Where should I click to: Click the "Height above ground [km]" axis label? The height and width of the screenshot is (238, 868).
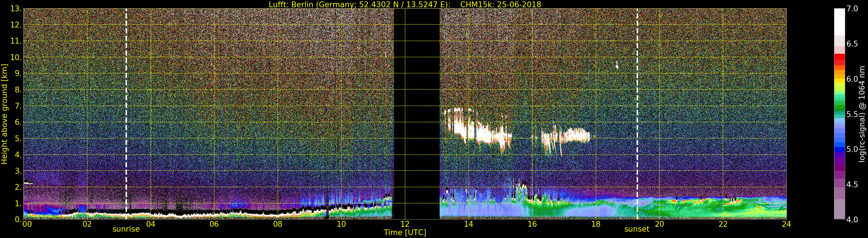[x=4, y=114]
